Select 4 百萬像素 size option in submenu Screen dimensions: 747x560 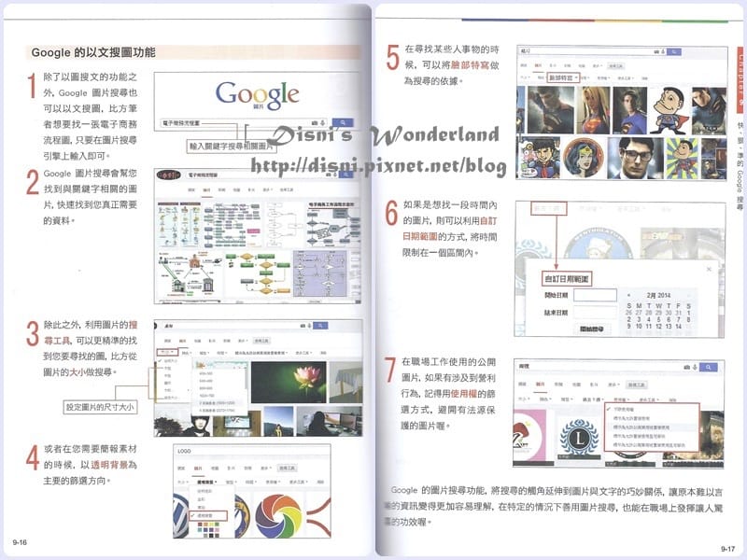[217, 411]
